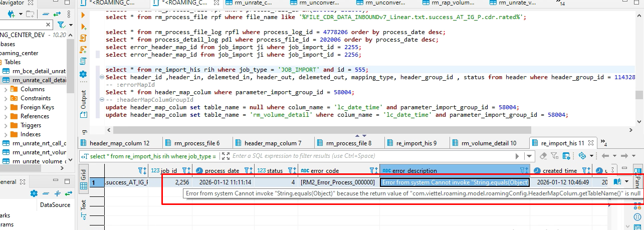This screenshot has height=230, width=644.
Task: Select the rm_unrate_call_detail table in Navigator
Action: click(39, 80)
